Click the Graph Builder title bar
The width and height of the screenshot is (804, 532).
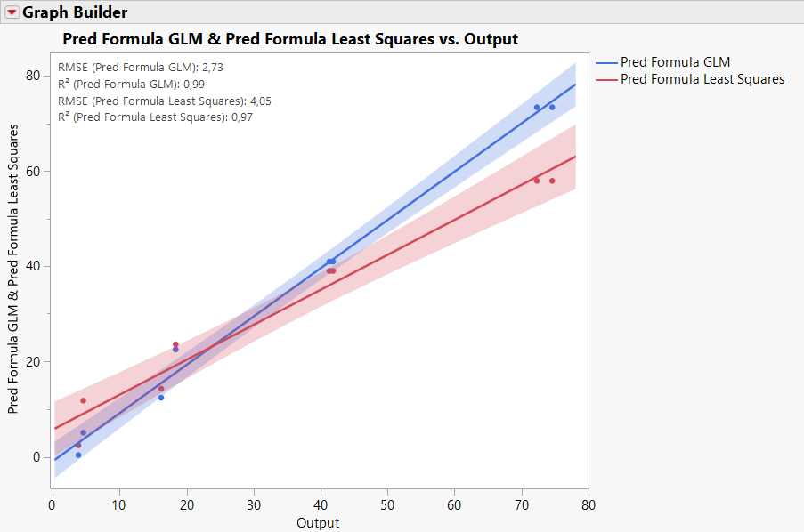(x=71, y=12)
